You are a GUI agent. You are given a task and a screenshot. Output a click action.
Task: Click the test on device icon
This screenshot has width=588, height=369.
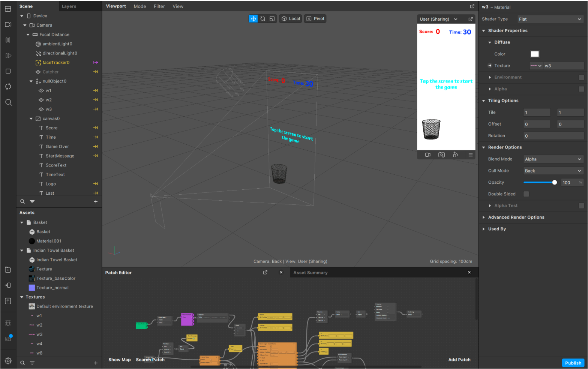tap(8, 285)
